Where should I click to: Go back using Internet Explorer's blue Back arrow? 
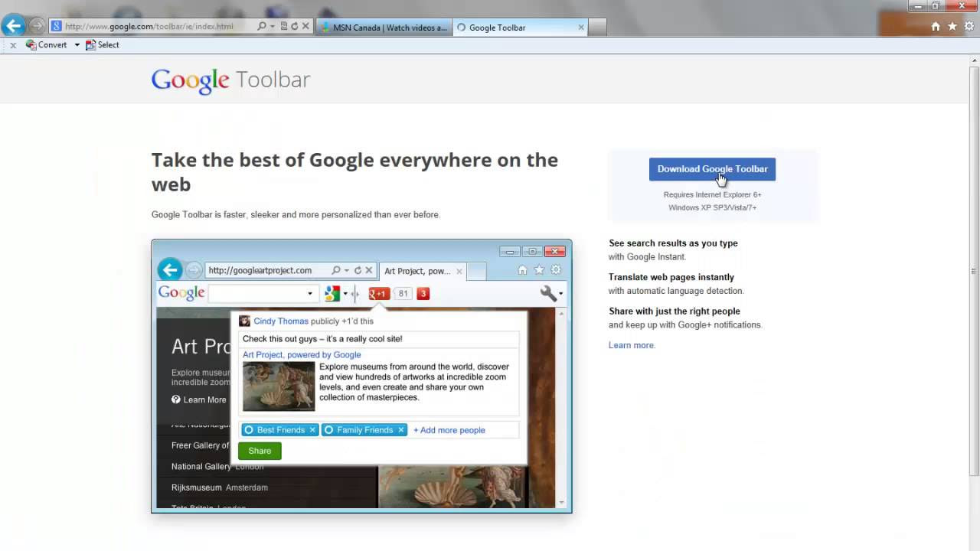(x=13, y=26)
